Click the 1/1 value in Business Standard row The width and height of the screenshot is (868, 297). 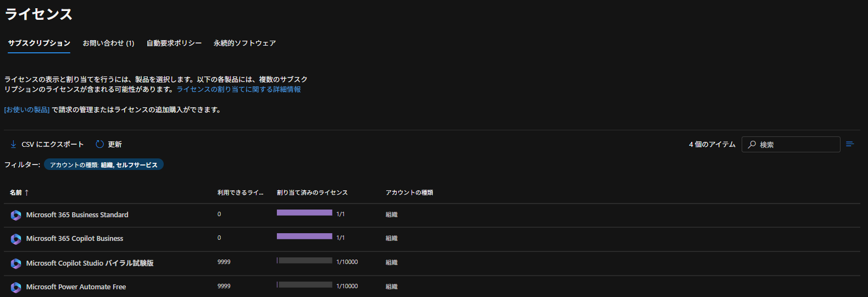(341, 214)
